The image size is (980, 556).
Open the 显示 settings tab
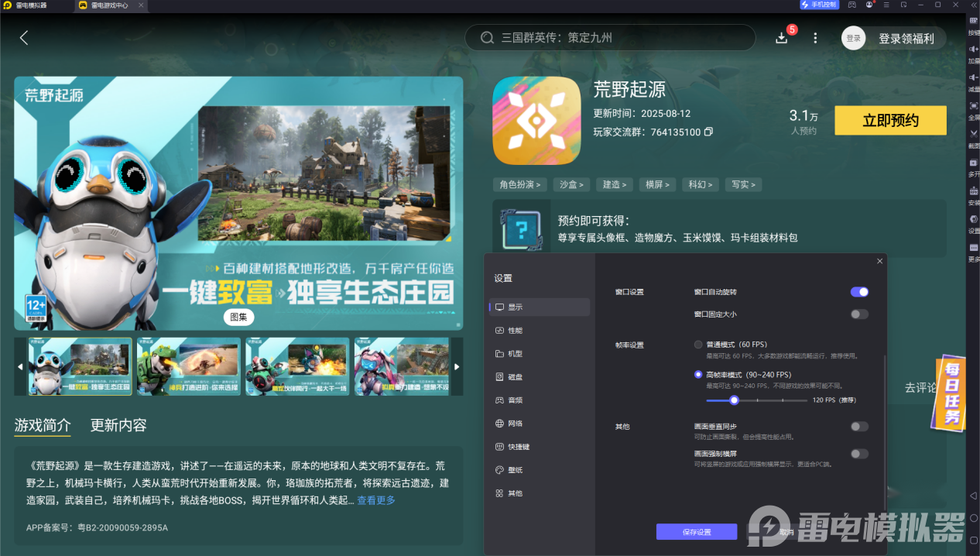(539, 307)
